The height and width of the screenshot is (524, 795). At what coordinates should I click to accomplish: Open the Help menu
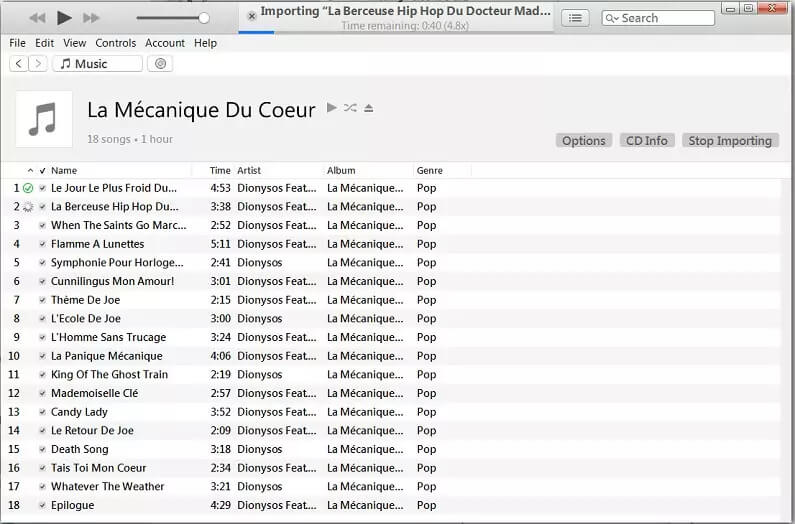tap(205, 43)
